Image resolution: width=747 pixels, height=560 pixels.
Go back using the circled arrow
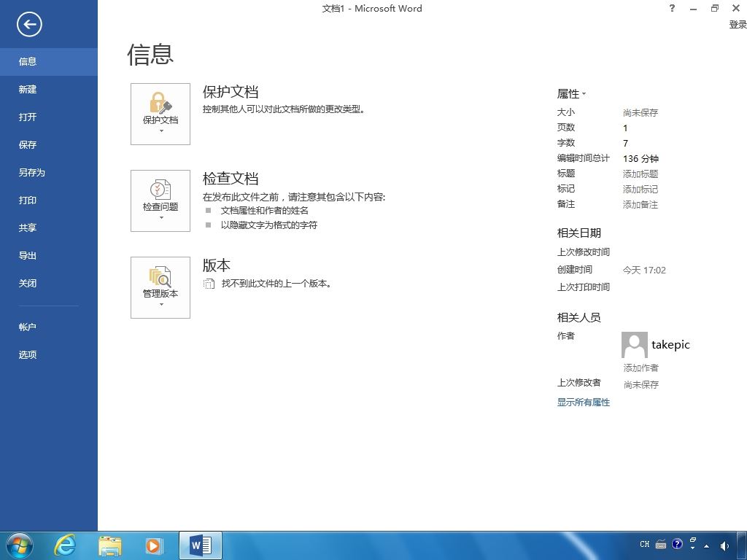pyautogui.click(x=29, y=24)
